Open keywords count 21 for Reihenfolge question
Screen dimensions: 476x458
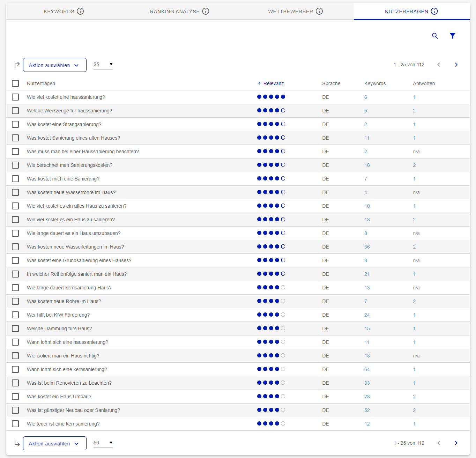367,274
